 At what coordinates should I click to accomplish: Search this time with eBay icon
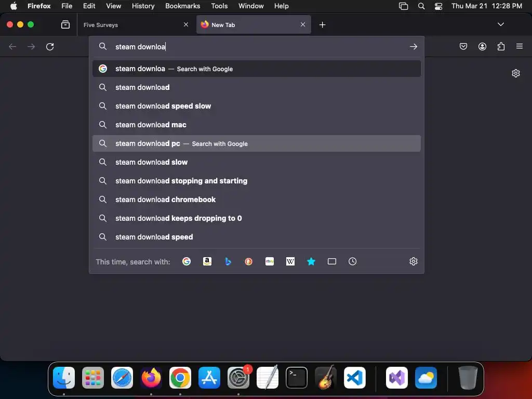coord(270,261)
